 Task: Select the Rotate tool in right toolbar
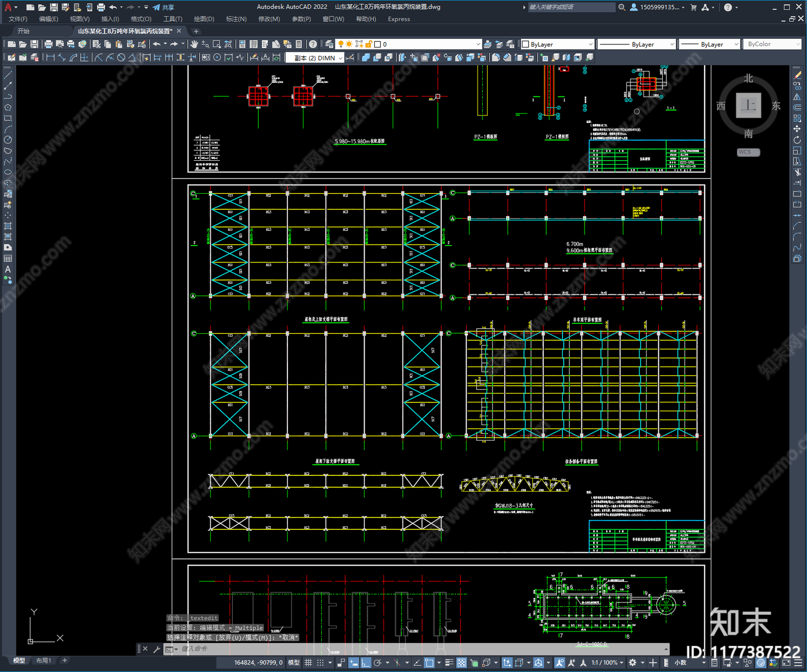click(x=797, y=140)
